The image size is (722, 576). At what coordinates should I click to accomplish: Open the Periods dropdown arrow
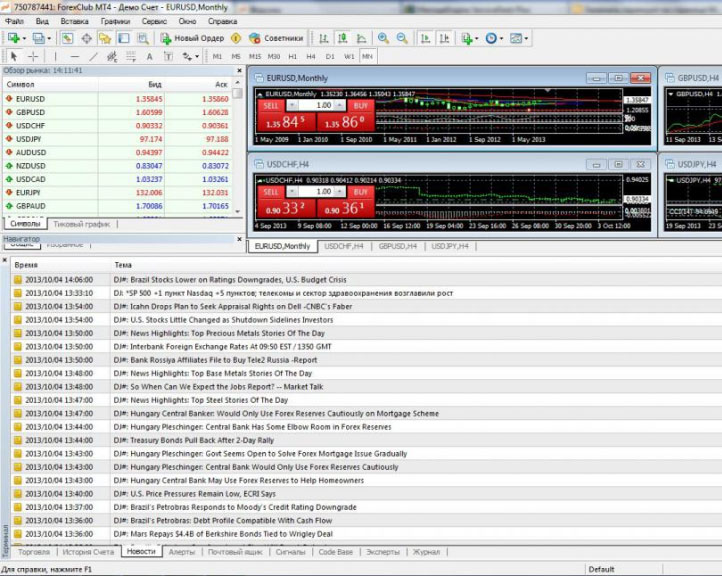(501, 39)
